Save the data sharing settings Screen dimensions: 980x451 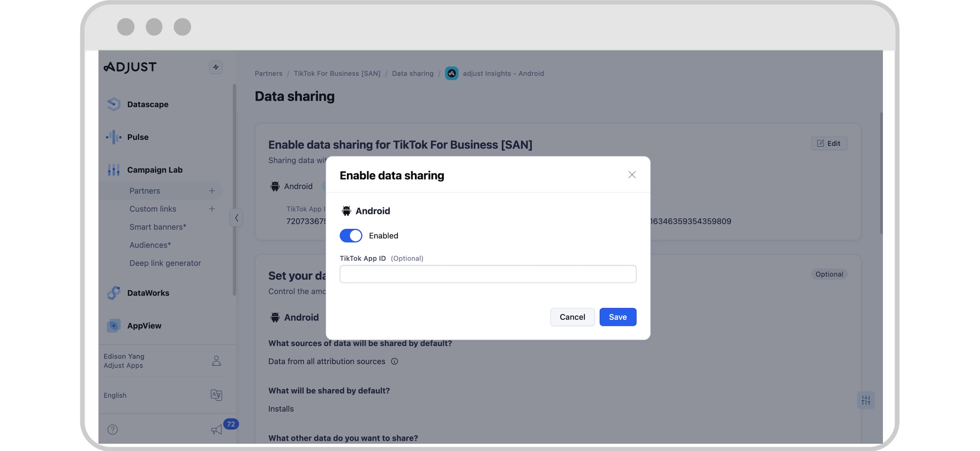[617, 317]
